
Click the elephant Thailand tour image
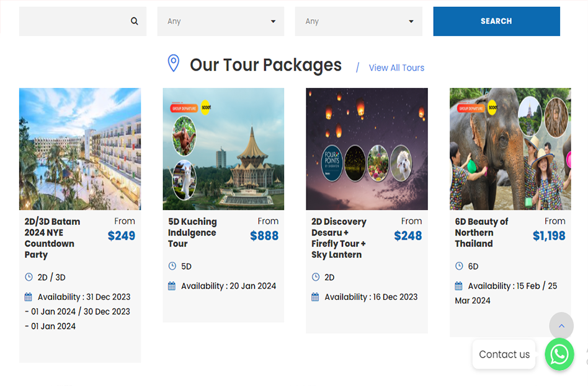tap(510, 149)
